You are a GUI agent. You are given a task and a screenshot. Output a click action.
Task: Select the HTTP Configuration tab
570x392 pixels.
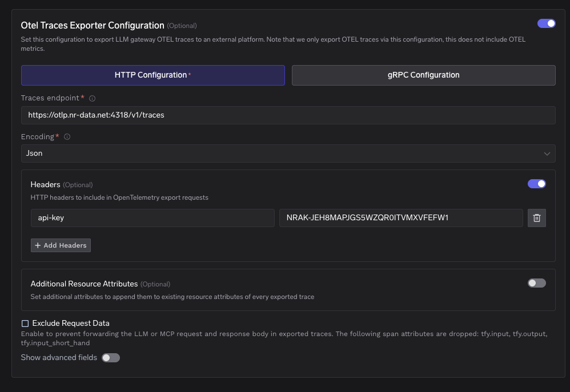[153, 75]
